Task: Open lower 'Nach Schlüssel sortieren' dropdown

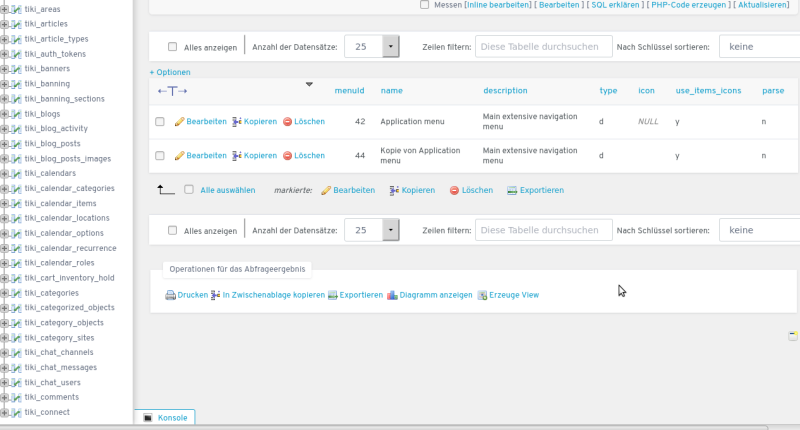Action: tap(759, 230)
